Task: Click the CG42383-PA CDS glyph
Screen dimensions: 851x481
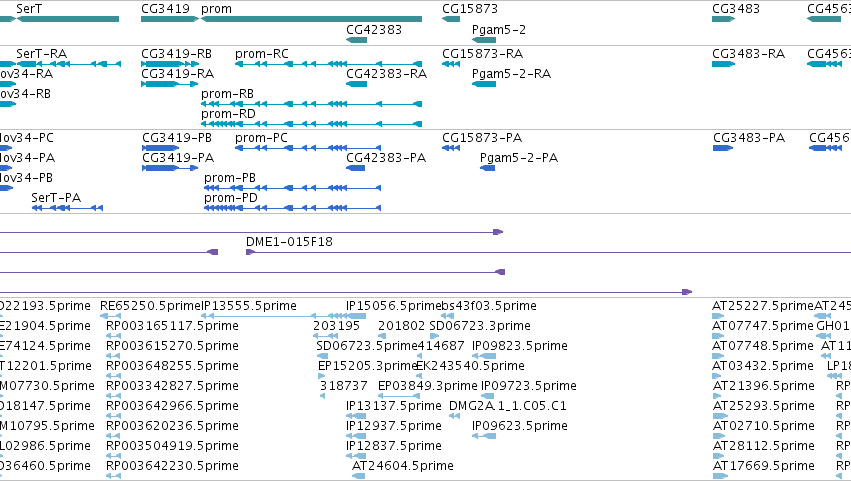Action: point(355,168)
